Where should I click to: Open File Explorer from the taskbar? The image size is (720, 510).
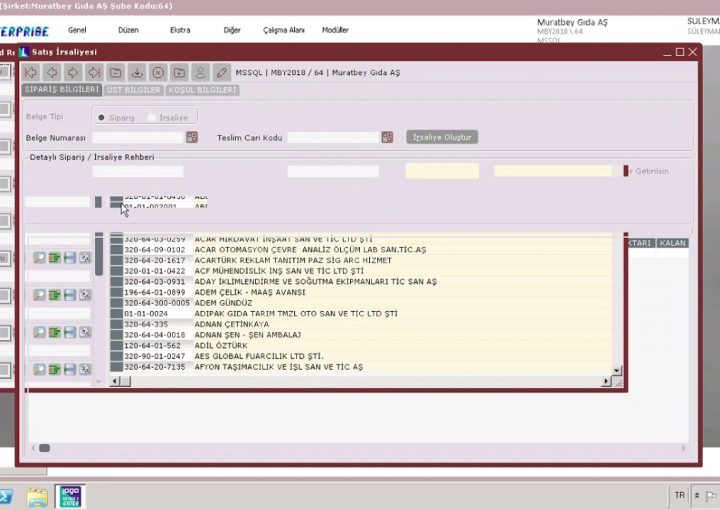point(37,497)
